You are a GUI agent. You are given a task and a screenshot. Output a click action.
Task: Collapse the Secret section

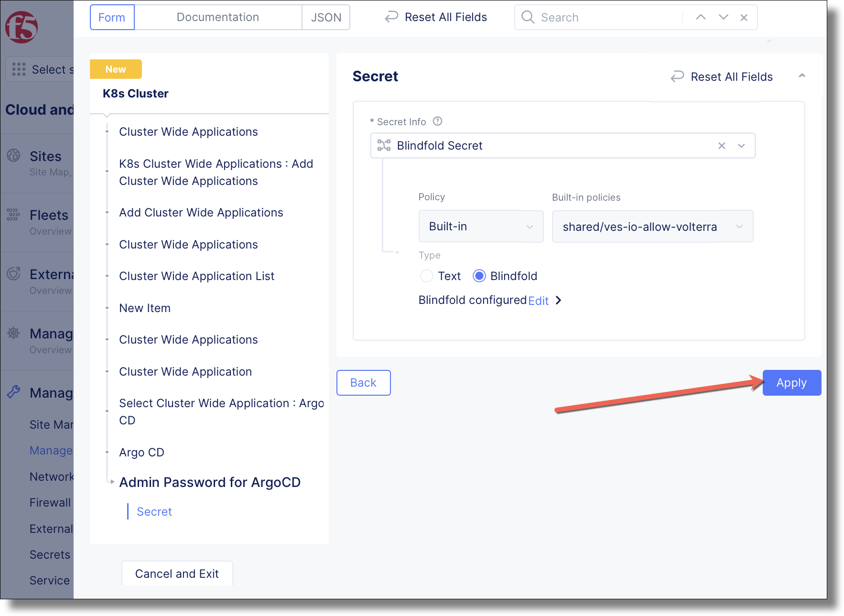click(802, 76)
